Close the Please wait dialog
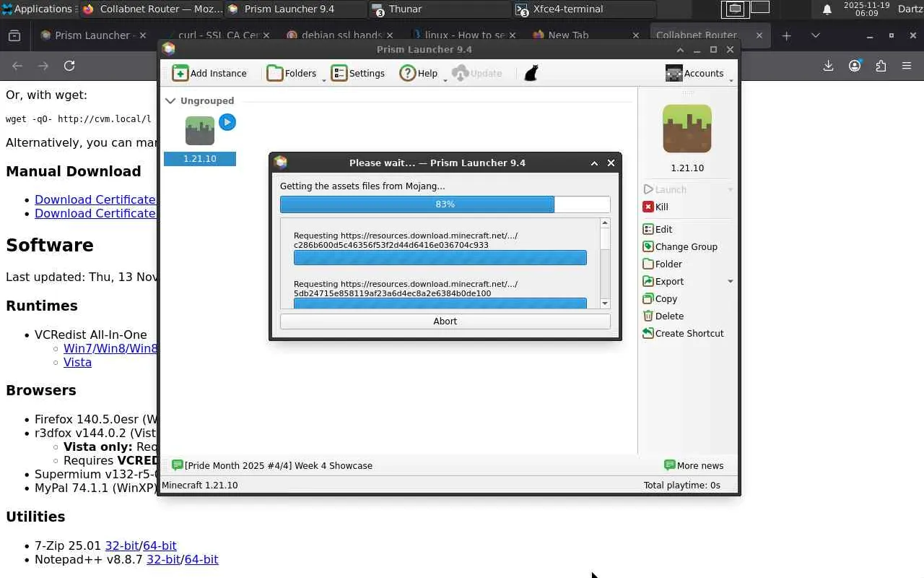This screenshot has height=578, width=924. click(611, 163)
